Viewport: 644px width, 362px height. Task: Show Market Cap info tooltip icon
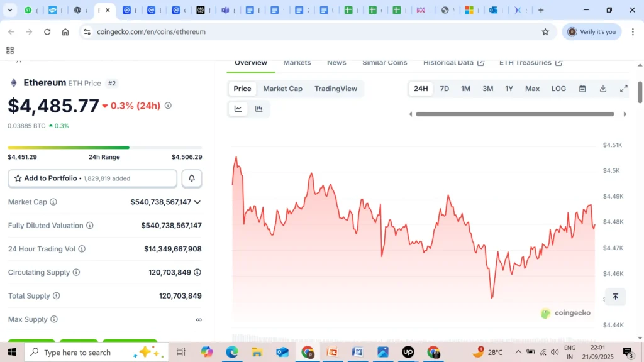click(x=53, y=202)
